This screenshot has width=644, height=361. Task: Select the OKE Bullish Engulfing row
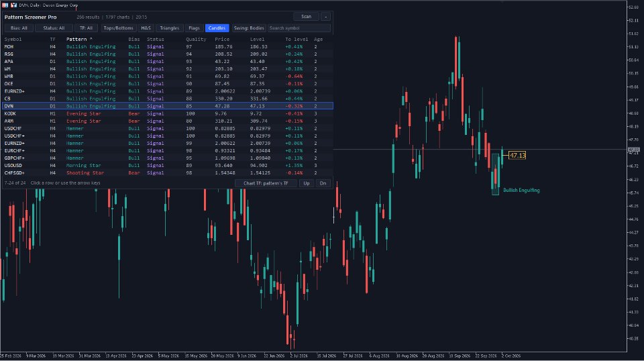click(x=168, y=84)
